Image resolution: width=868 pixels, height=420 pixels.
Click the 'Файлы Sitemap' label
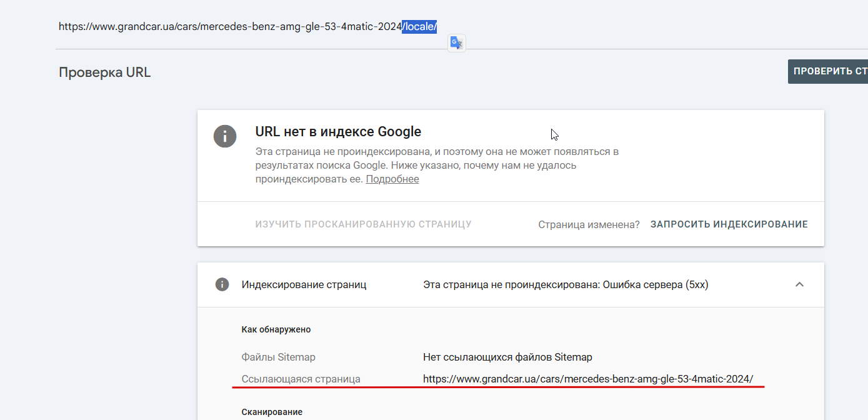[279, 357]
